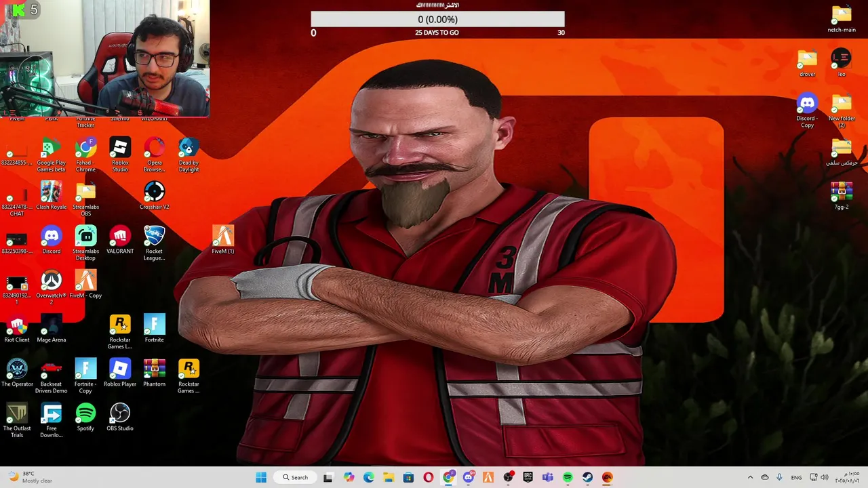Open the Windows Start menu
This screenshot has height=488, width=868.
(x=261, y=477)
